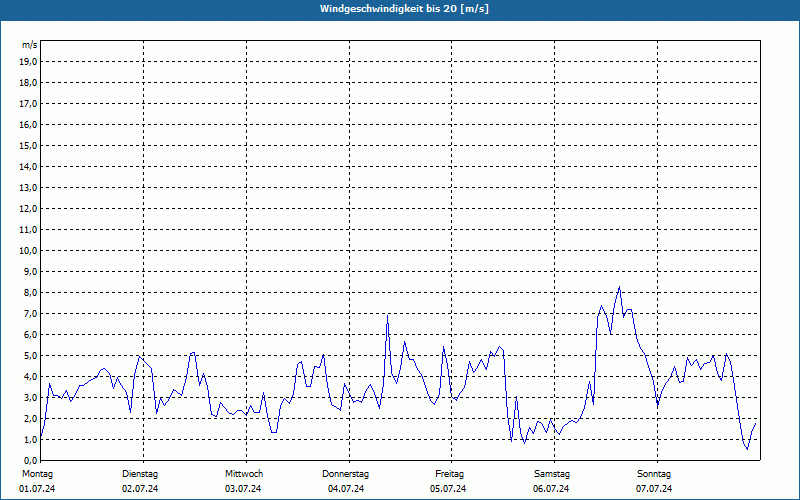This screenshot has width=800, height=500.
Task: Select the 17,0 axis value
Action: [x=28, y=104]
